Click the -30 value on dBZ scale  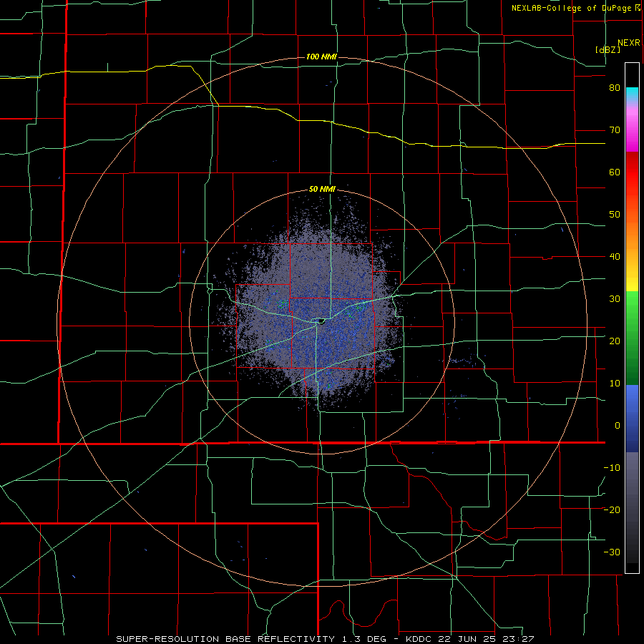point(612,552)
